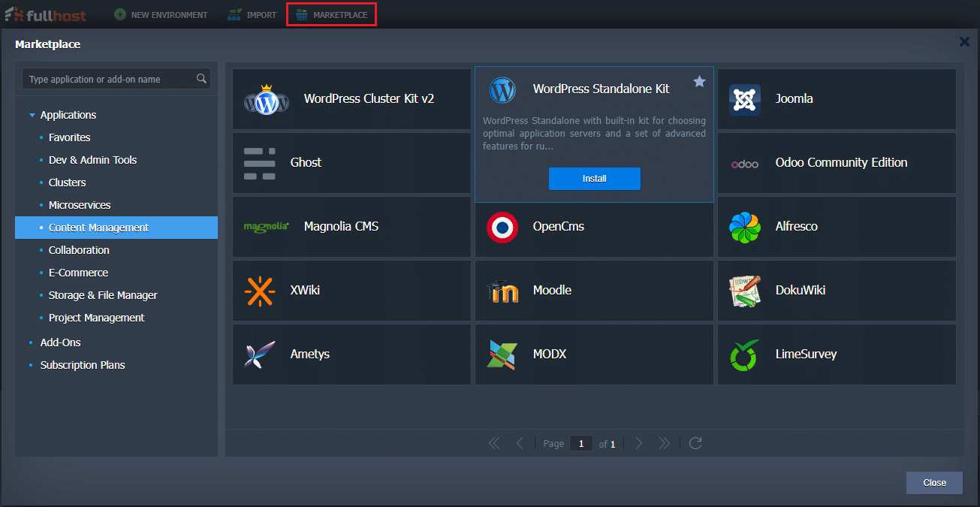Click the search magnifier icon
Image resolution: width=980 pixels, height=507 pixels.
[201, 79]
